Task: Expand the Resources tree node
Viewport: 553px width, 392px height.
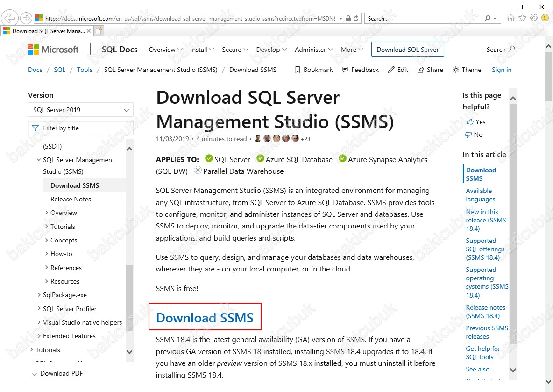Action: point(47,281)
